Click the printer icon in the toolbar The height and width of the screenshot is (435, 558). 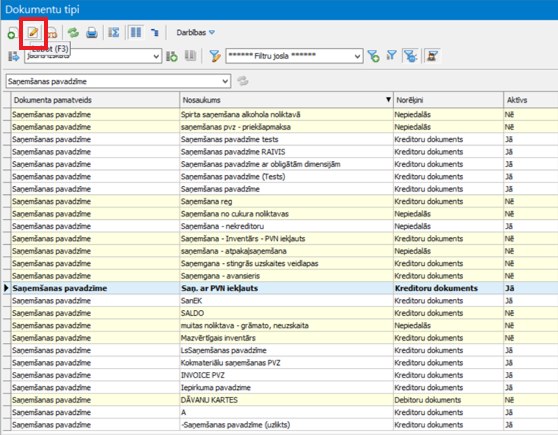click(x=92, y=33)
